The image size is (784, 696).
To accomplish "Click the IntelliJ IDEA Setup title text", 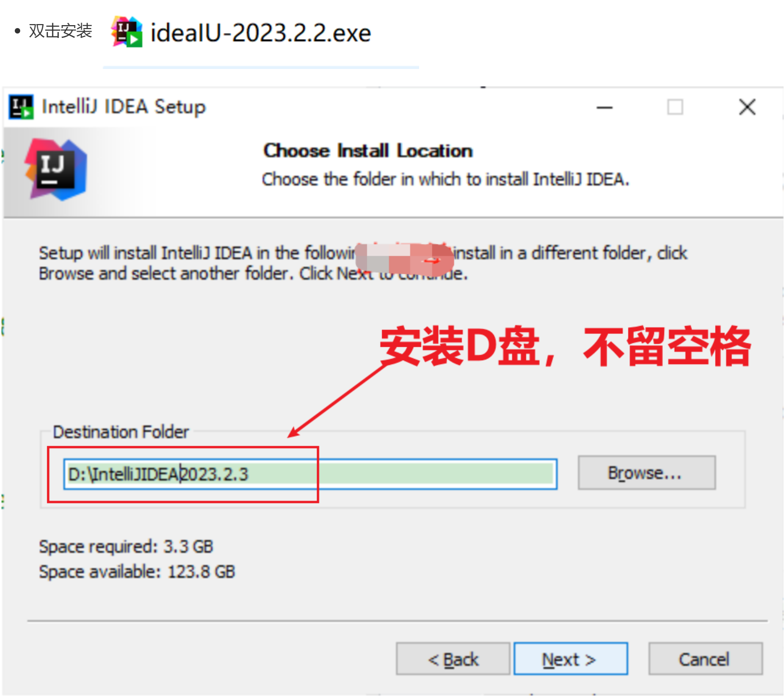I will [x=124, y=107].
